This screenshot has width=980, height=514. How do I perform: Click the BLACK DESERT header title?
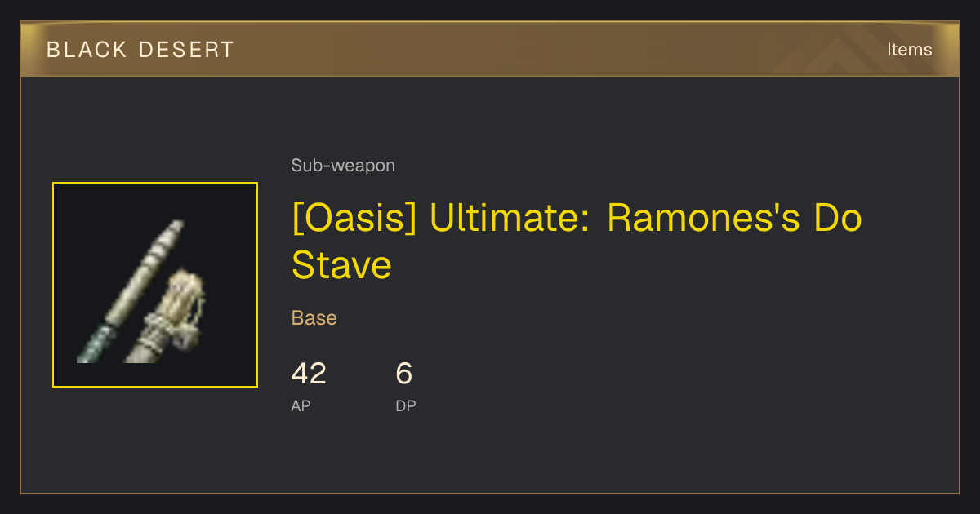click(x=140, y=50)
